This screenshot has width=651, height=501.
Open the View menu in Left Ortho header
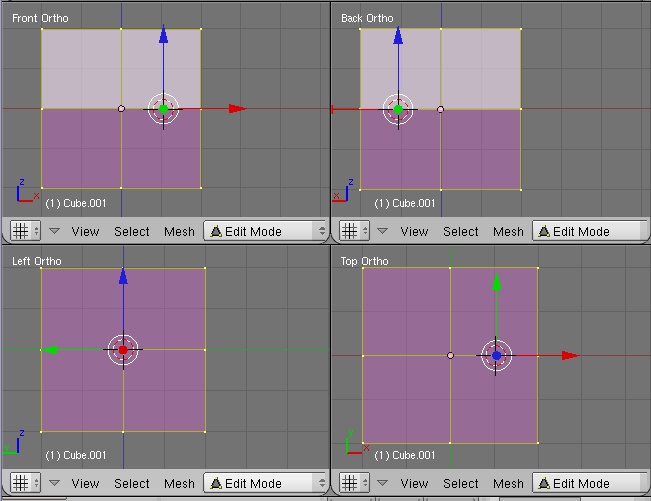point(85,483)
